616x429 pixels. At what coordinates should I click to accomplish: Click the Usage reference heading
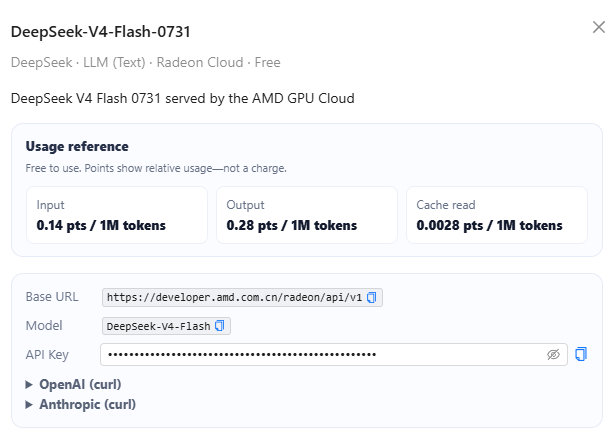point(77,147)
